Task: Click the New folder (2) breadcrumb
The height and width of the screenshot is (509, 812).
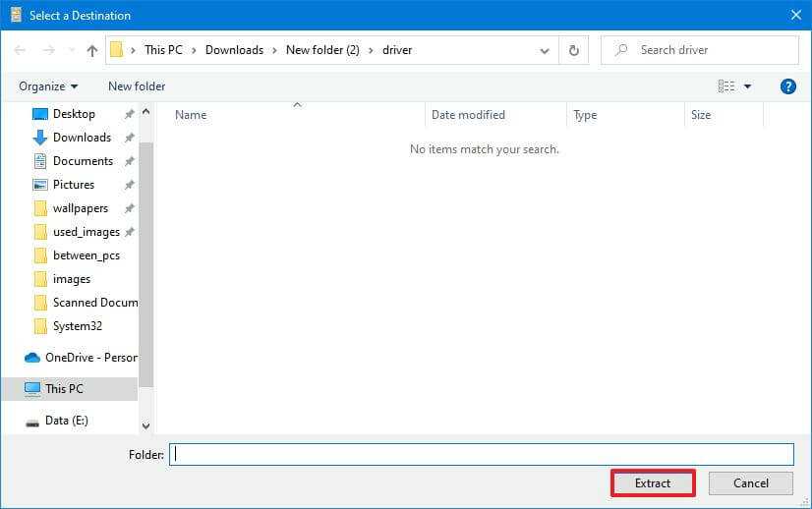Action: tap(321, 50)
